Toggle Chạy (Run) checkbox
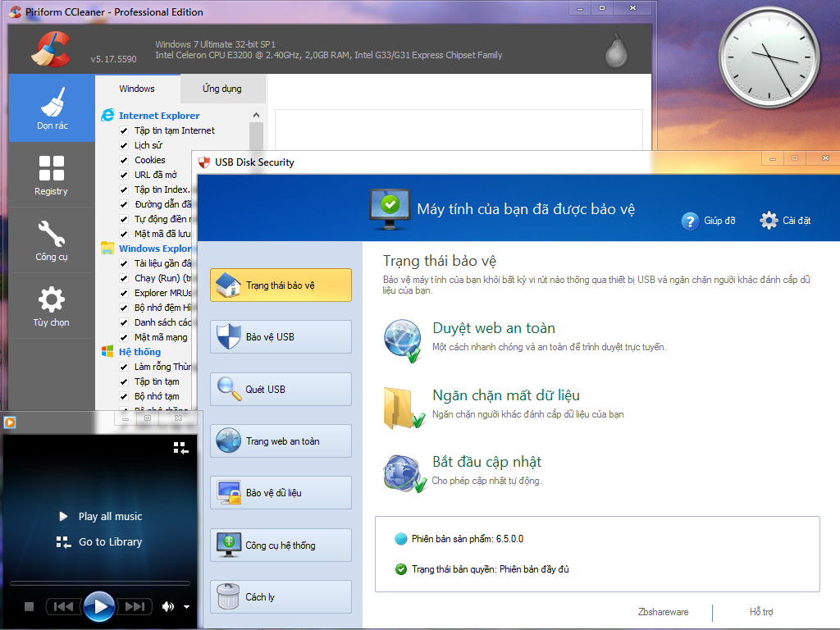The image size is (840, 630). click(124, 278)
